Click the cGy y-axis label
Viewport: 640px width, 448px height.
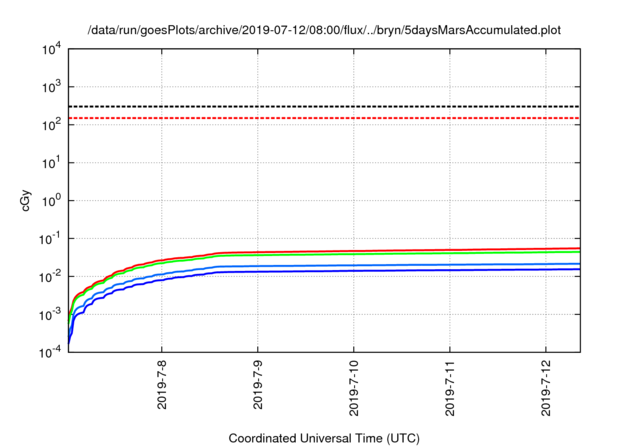pyautogui.click(x=25, y=201)
